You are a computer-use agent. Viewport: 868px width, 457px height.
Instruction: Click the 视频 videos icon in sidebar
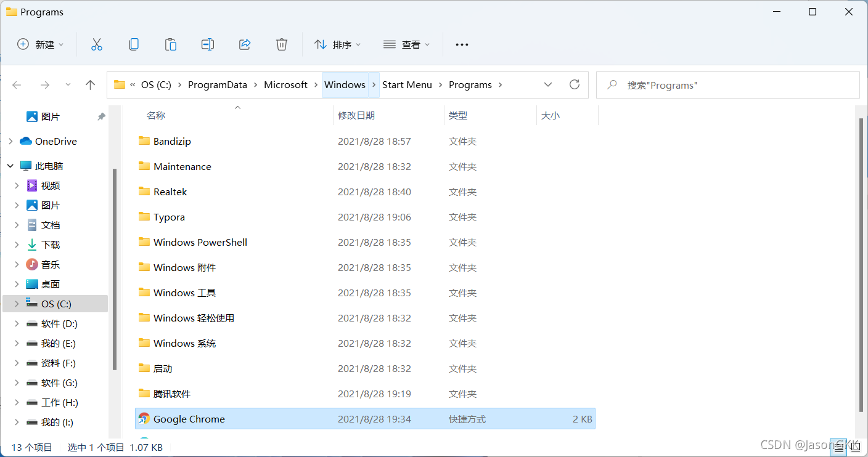pyautogui.click(x=32, y=185)
